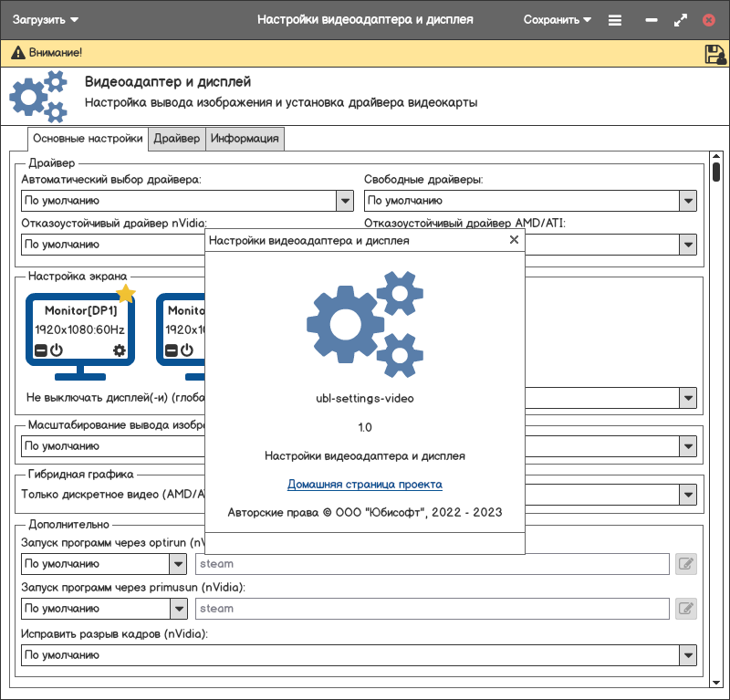The image size is (730, 700).
Task: Expand the automatic driver selection dropdown
Action: point(345,201)
